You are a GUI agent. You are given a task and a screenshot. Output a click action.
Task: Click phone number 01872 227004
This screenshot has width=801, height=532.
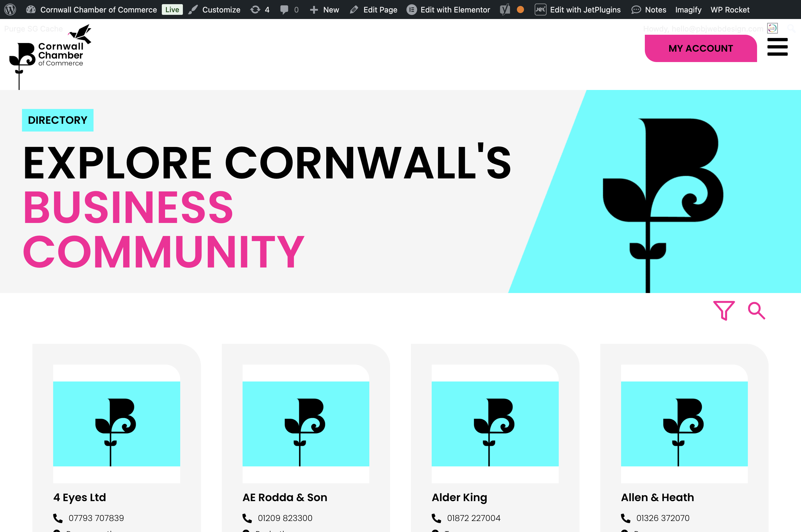coord(474,518)
